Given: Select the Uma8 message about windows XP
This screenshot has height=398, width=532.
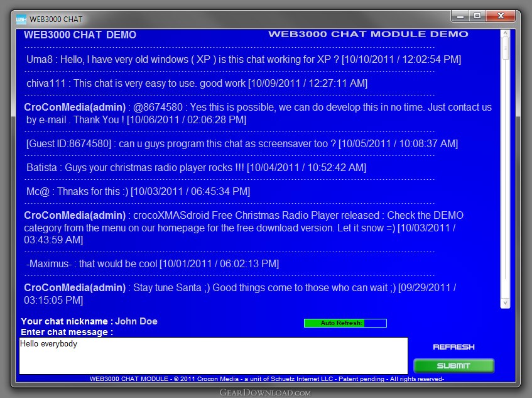Looking at the screenshot, I should (244, 60).
